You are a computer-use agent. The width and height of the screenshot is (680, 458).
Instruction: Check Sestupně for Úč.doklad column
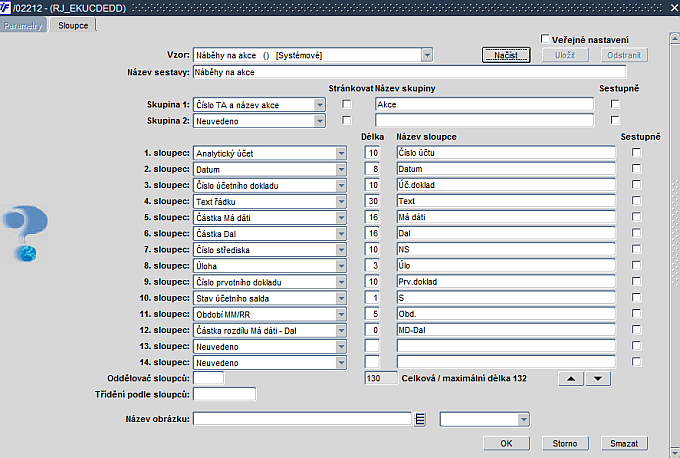click(x=636, y=184)
